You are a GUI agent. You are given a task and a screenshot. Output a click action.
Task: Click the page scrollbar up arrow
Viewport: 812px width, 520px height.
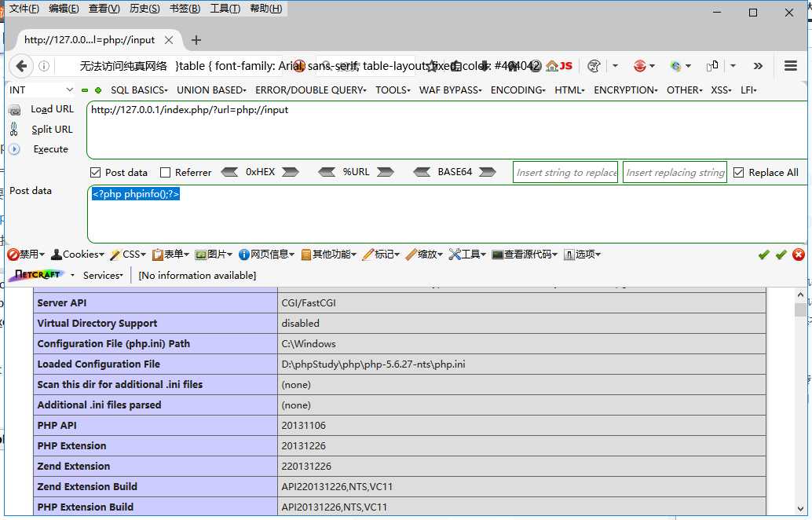pyautogui.click(x=800, y=295)
